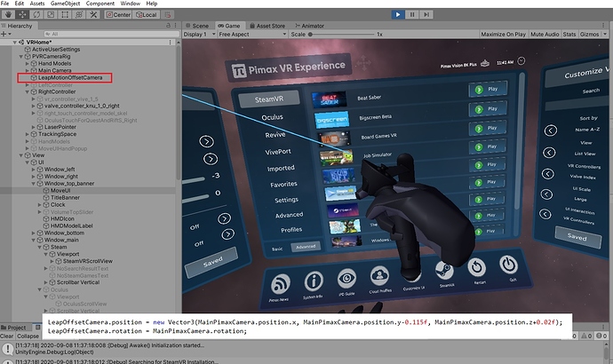Open the File menu
Image resolution: width=613 pixels, height=364 pixels.
tap(5, 4)
